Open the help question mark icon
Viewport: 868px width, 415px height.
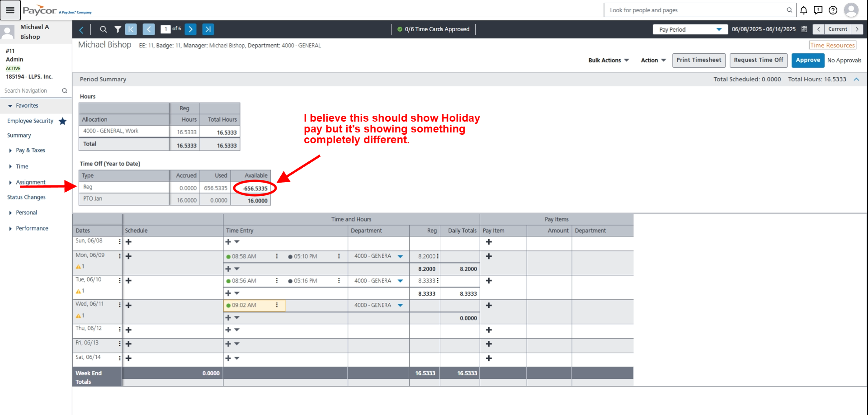click(833, 10)
